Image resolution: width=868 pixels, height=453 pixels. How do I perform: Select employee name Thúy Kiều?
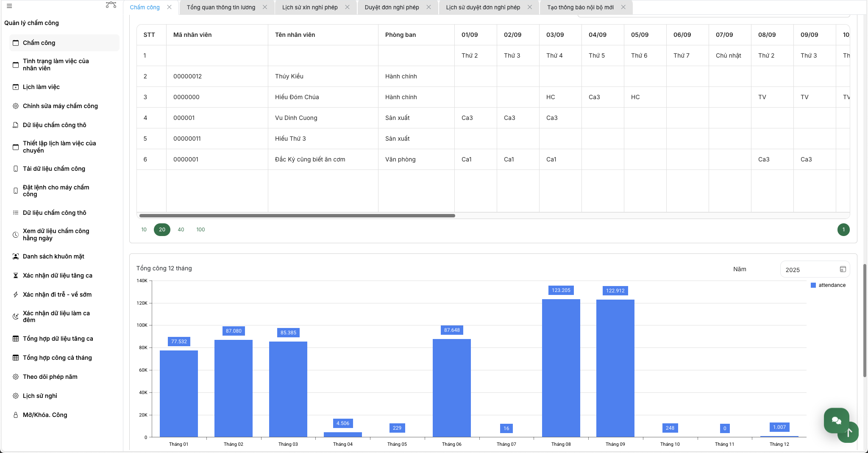pos(289,76)
